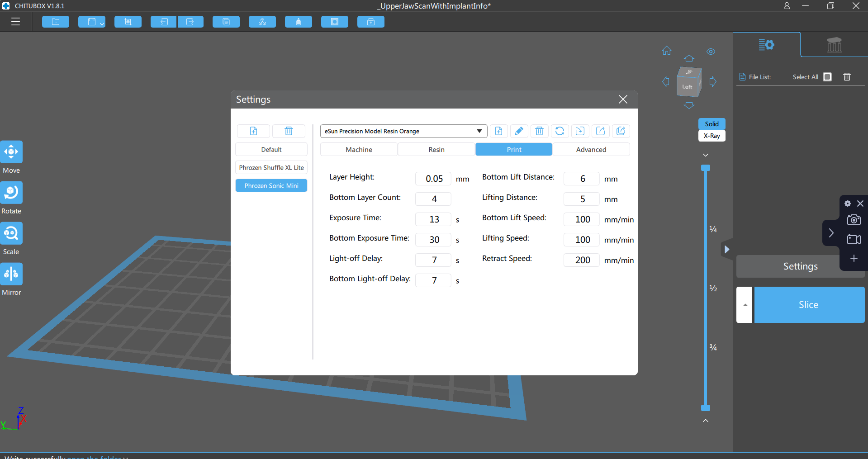Switch to the Machine tab
868x459 pixels.
click(x=359, y=150)
